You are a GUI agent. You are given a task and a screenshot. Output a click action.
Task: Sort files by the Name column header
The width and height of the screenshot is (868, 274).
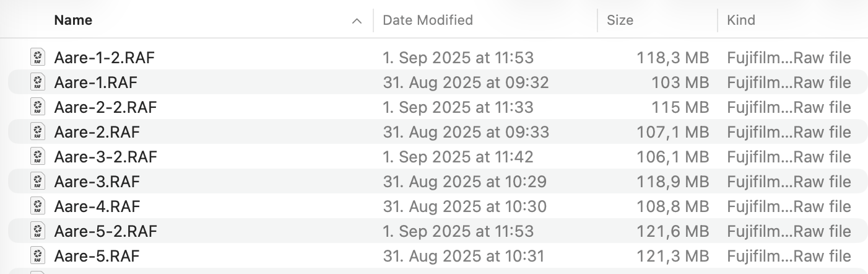click(x=73, y=20)
